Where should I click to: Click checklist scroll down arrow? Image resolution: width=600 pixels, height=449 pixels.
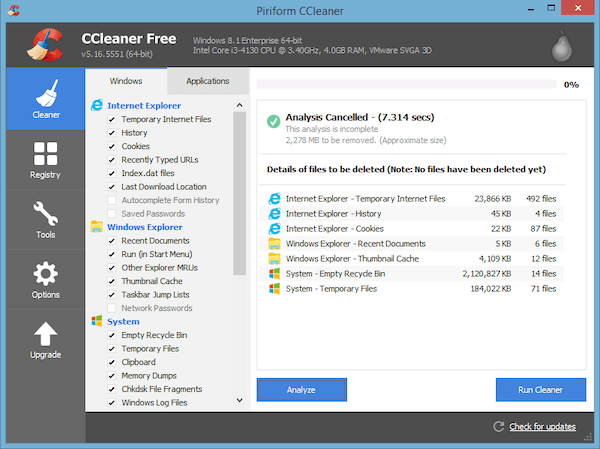(x=240, y=400)
